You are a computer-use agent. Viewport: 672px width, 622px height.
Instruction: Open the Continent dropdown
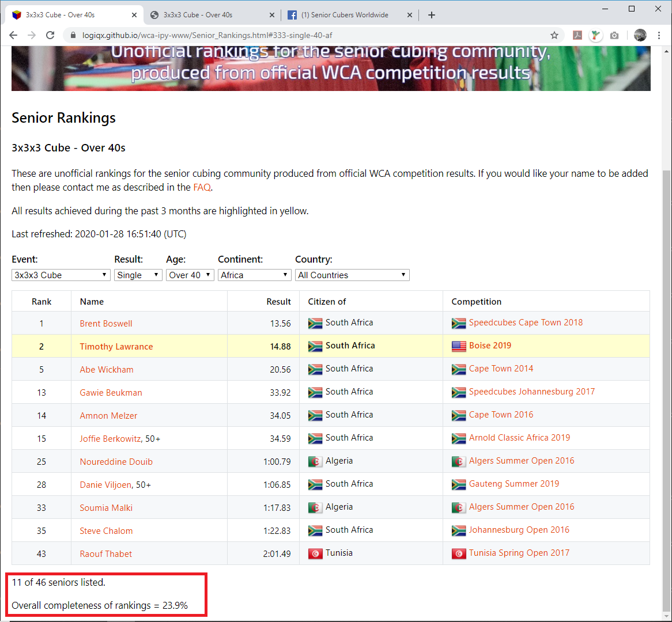(255, 275)
